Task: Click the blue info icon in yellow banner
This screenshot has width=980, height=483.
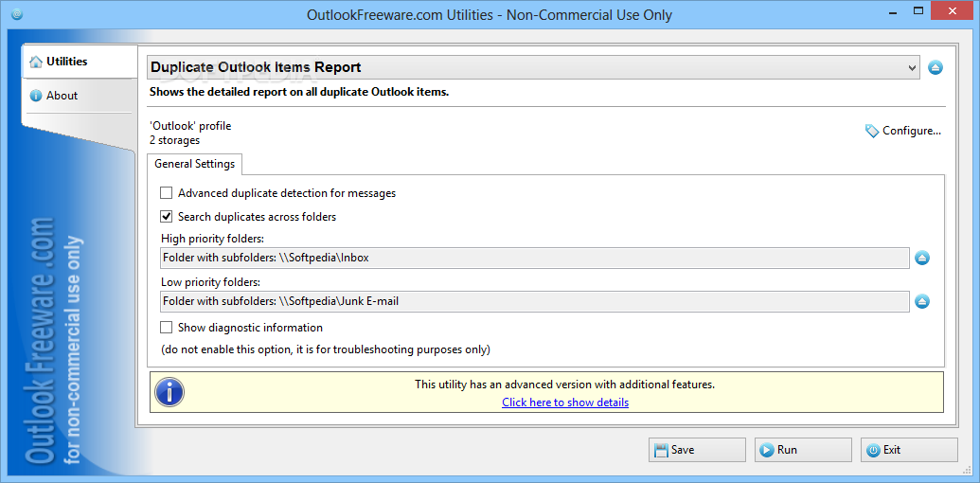Action: click(x=169, y=392)
